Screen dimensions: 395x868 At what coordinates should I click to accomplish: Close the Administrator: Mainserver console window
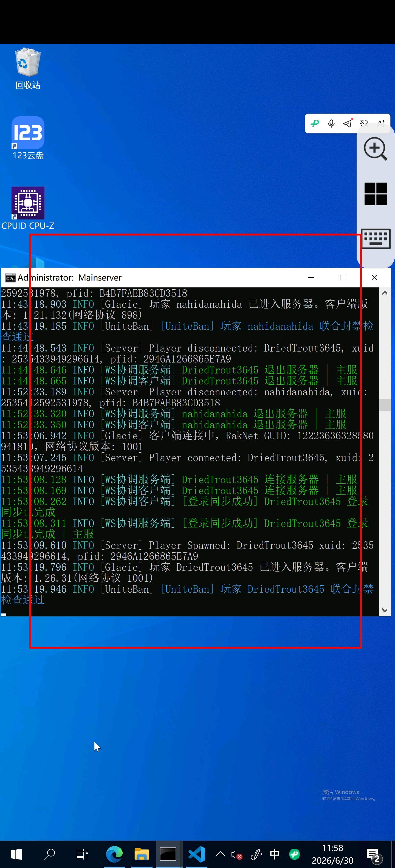pos(374,278)
